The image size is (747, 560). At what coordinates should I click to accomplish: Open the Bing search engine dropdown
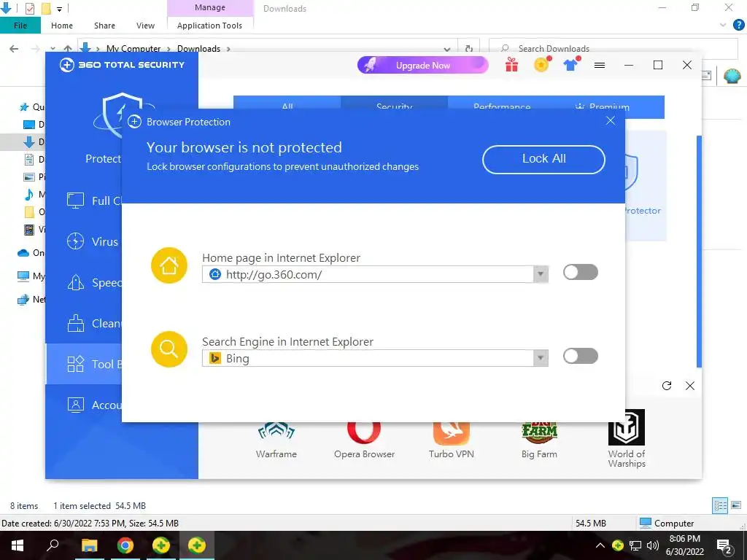pos(541,358)
